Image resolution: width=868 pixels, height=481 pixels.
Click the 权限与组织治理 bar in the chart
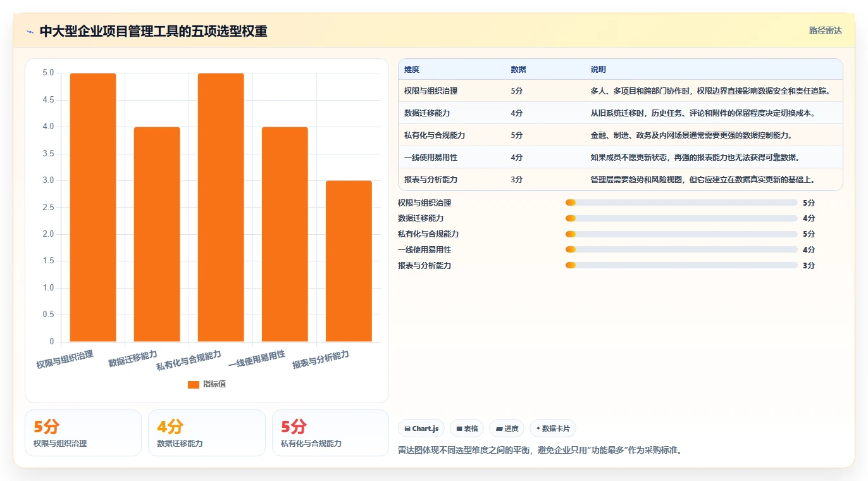93,208
